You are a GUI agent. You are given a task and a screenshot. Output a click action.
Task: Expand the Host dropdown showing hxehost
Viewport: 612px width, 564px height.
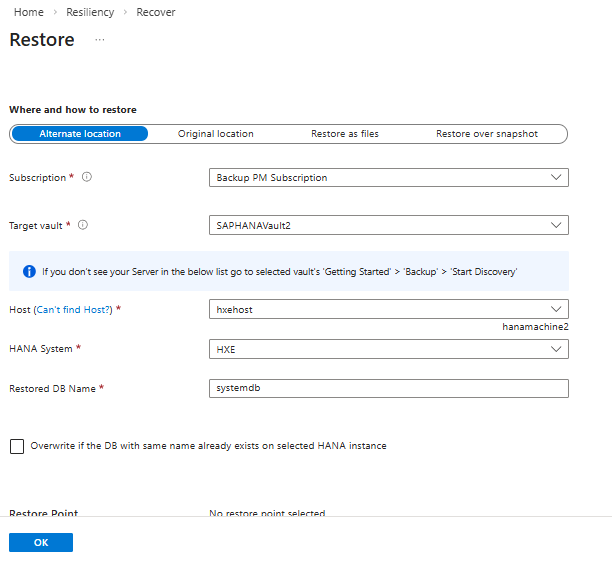[x=388, y=310]
